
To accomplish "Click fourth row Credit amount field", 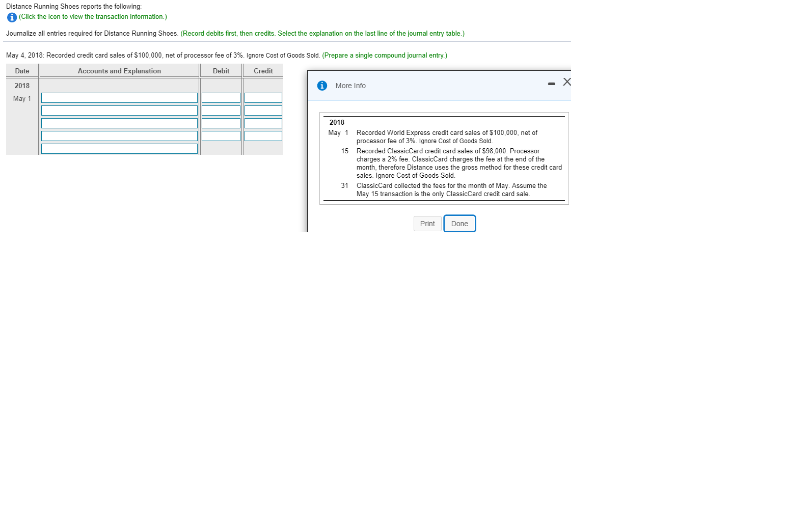I will (263, 136).
